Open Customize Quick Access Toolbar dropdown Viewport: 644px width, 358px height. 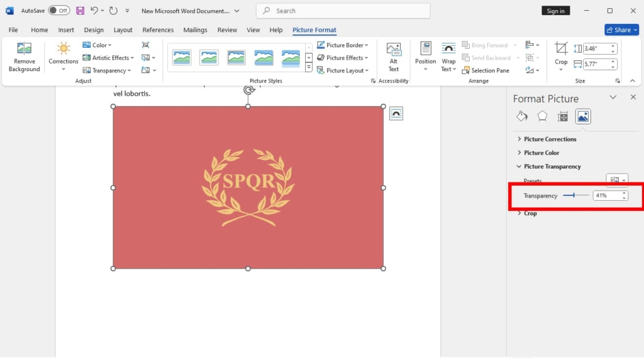127,11
